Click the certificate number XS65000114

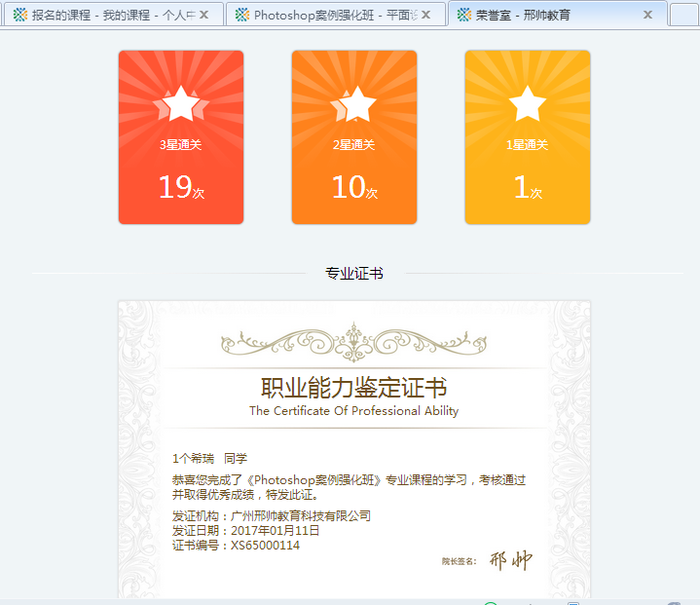coord(265,546)
